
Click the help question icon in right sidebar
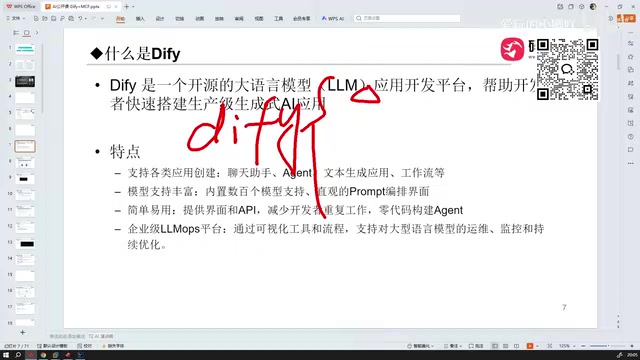pyautogui.click(x=631, y=136)
